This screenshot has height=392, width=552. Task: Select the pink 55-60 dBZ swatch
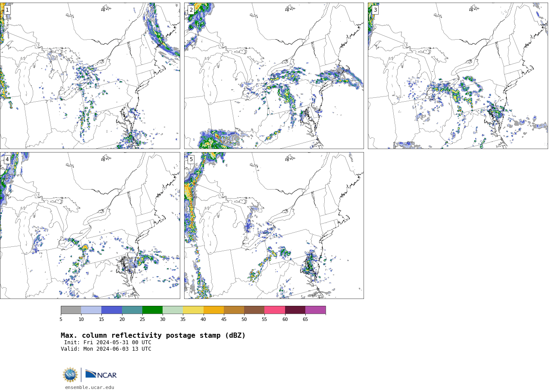click(275, 310)
